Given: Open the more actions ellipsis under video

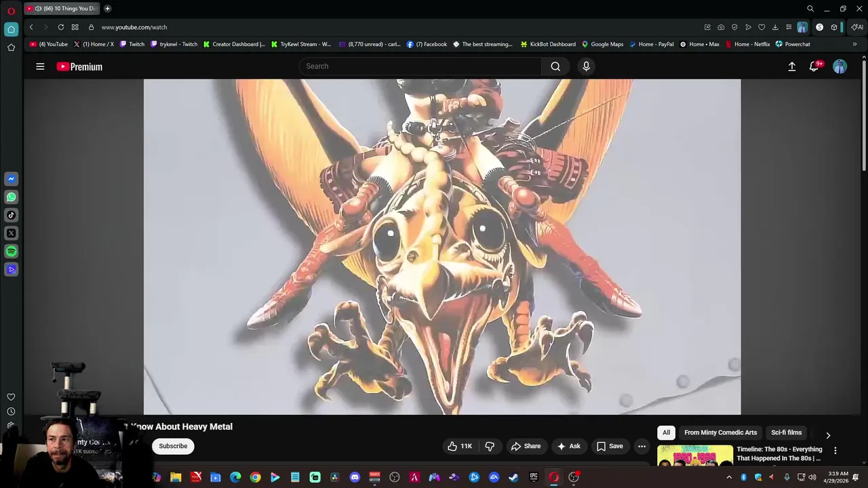Looking at the screenshot, I should 642,446.
